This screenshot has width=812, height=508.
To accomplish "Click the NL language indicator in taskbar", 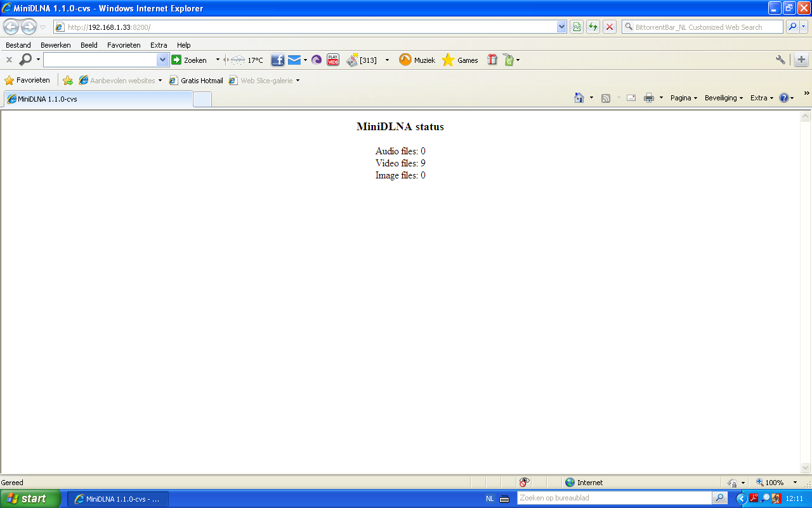I will (490, 498).
